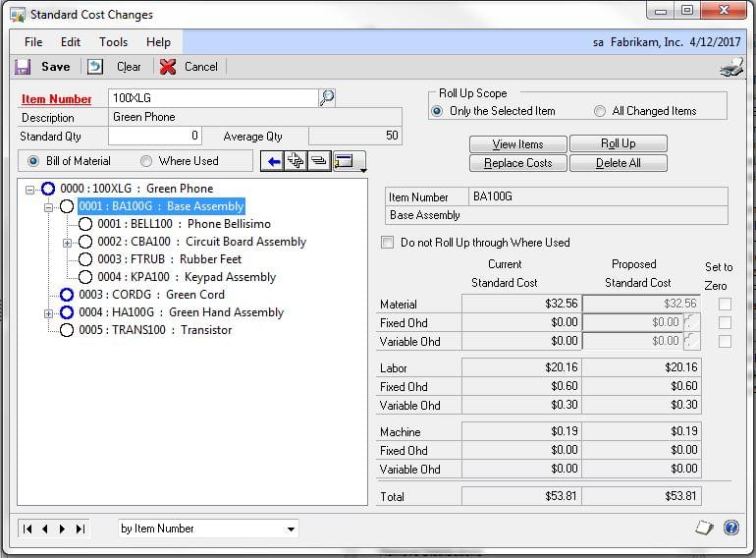Click the printer icon in toolbar

(x=731, y=67)
